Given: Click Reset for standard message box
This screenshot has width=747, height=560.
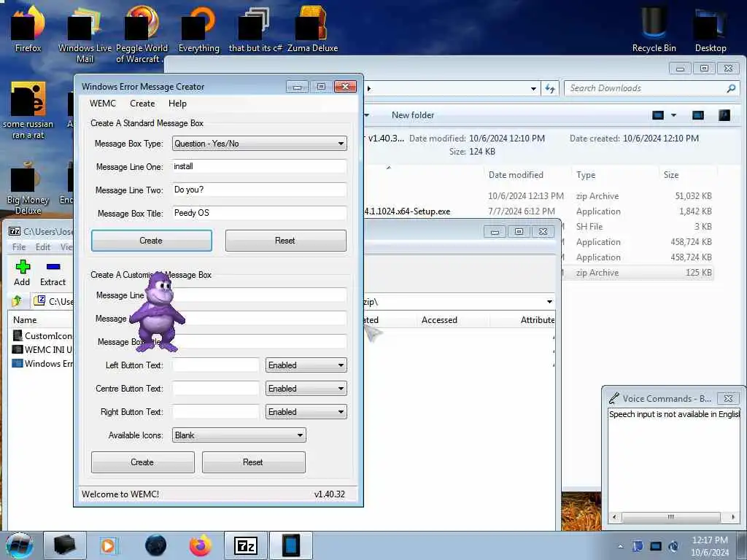Looking at the screenshot, I should tap(285, 241).
